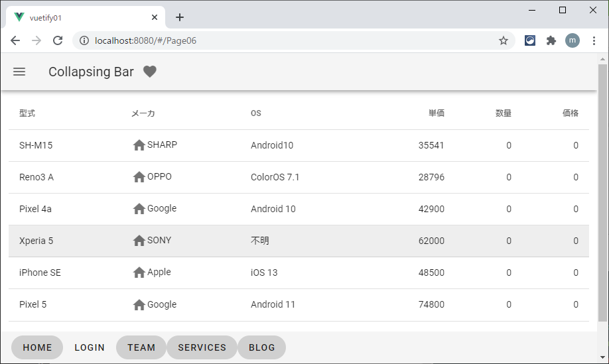Click the heart icon beside Collapsing Bar

pyautogui.click(x=149, y=72)
